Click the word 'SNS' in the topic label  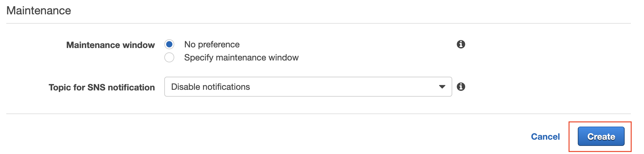click(96, 87)
